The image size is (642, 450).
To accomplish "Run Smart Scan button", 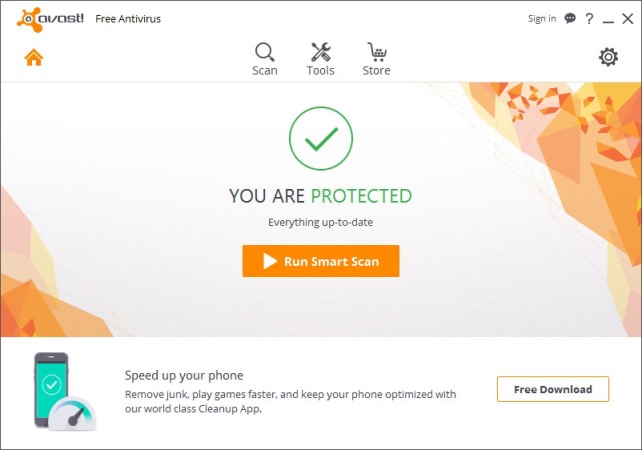I will [x=321, y=261].
